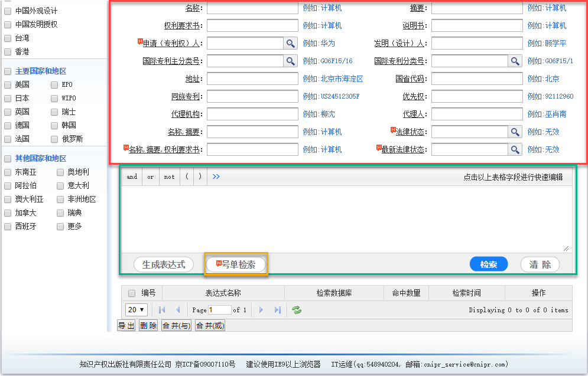This screenshot has width=588, height=376.
Task: Click magnifier icon beside 申请（专利权）人 field
Action: pyautogui.click(x=291, y=43)
